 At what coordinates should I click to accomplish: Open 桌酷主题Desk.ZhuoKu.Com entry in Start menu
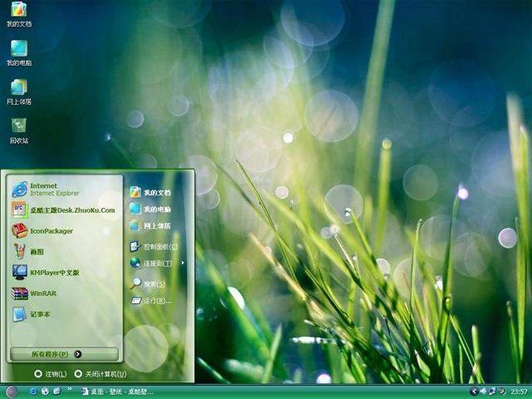point(65,210)
